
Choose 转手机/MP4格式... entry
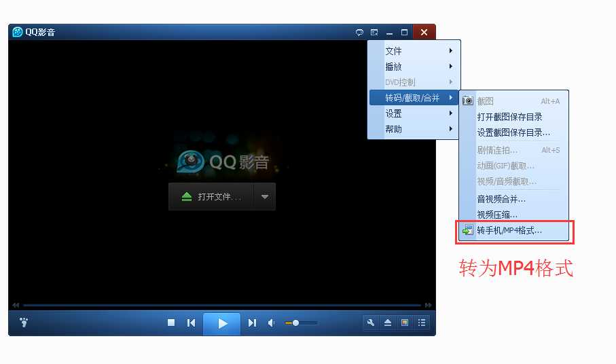[514, 230]
